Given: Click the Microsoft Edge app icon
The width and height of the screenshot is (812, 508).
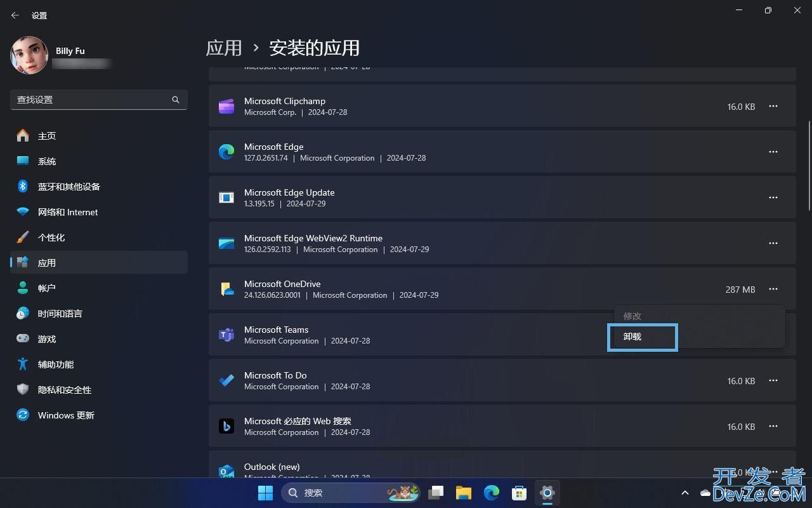Looking at the screenshot, I should [x=226, y=152].
